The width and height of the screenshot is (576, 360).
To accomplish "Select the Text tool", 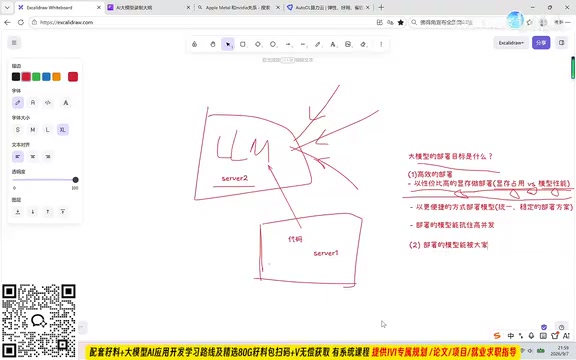I will [333, 44].
